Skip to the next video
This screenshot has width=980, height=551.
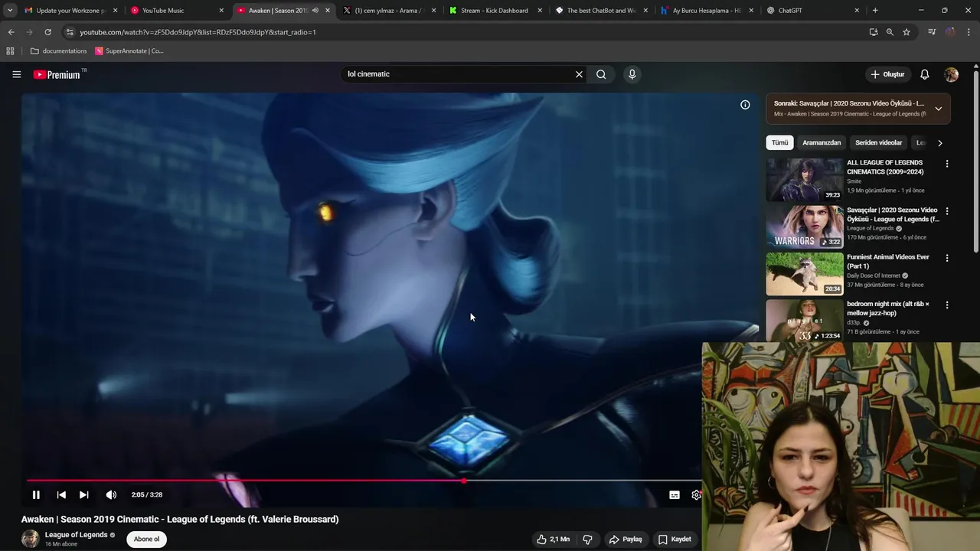coord(84,494)
